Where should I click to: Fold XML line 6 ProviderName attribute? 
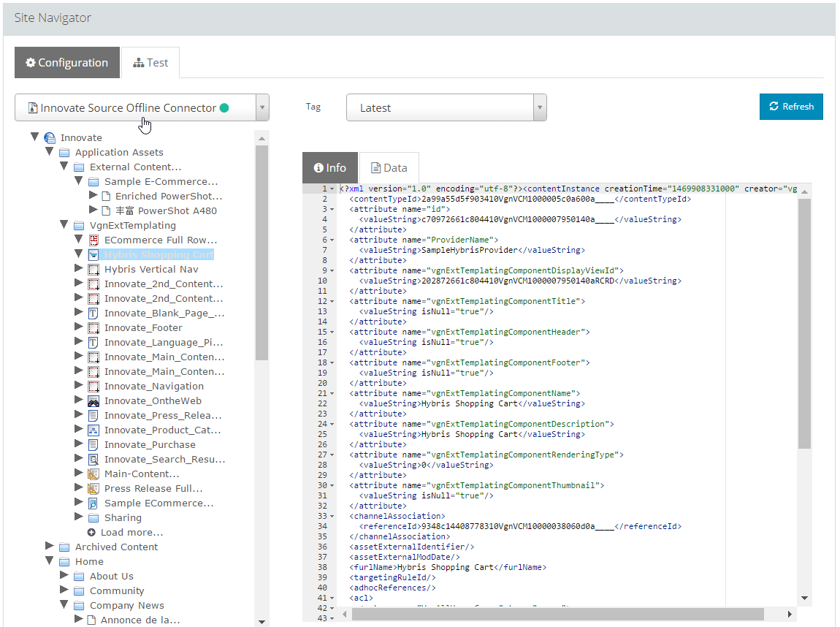332,240
